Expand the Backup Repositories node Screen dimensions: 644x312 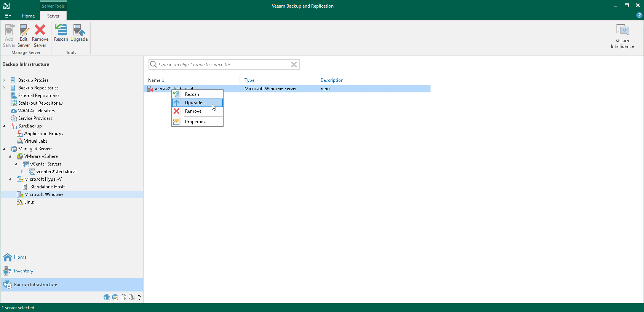4,88
